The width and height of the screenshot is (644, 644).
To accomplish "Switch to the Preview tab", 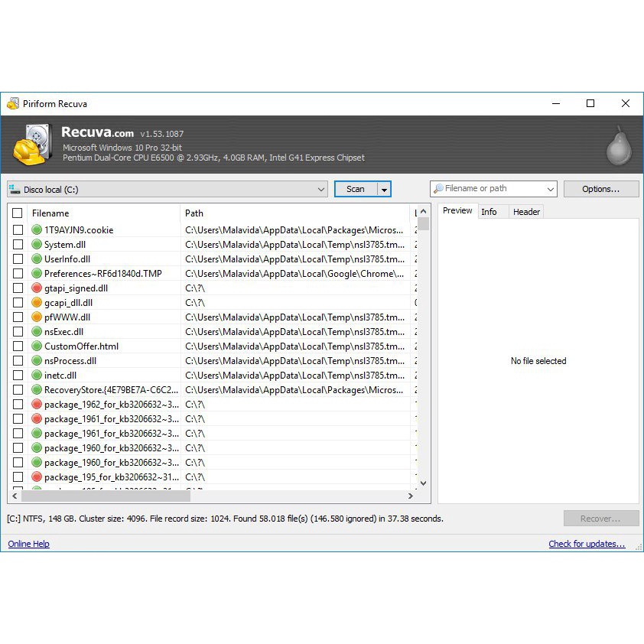I will tap(457, 210).
